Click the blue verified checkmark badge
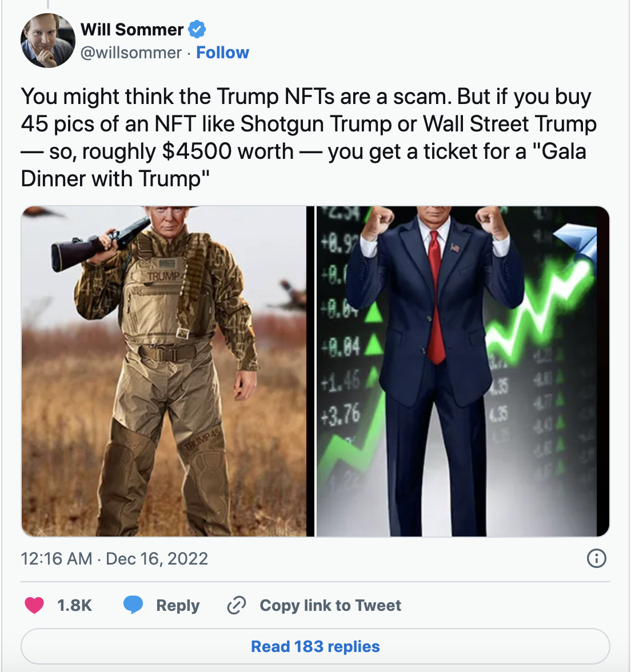The width and height of the screenshot is (631, 672). point(197,30)
